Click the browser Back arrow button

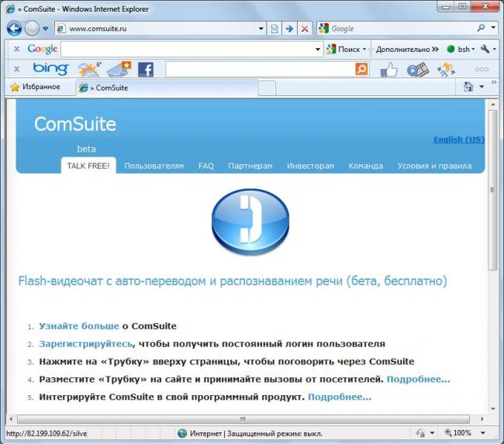[x=14, y=29]
